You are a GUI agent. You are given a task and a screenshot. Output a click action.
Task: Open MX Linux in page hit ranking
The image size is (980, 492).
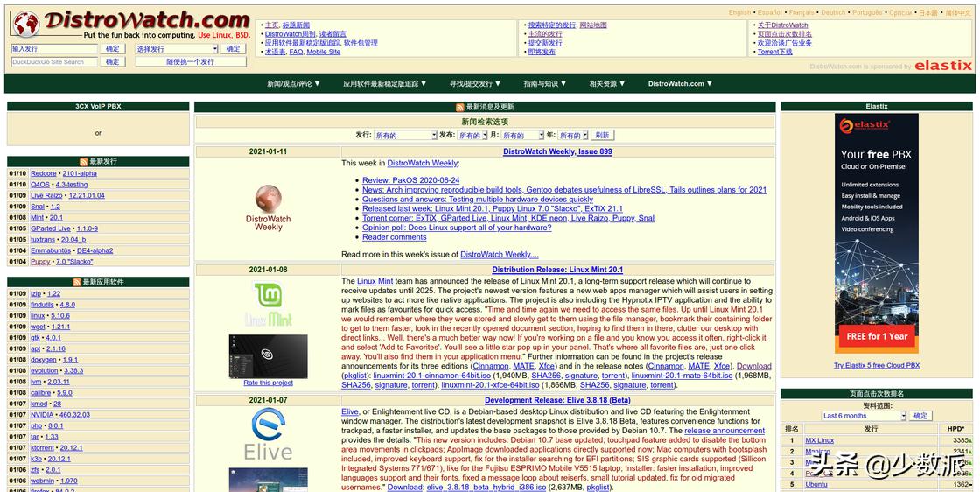pyautogui.click(x=819, y=440)
